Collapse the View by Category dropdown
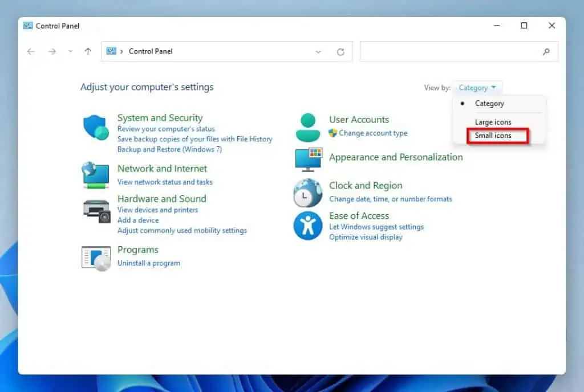The height and width of the screenshot is (392, 584). tap(477, 88)
